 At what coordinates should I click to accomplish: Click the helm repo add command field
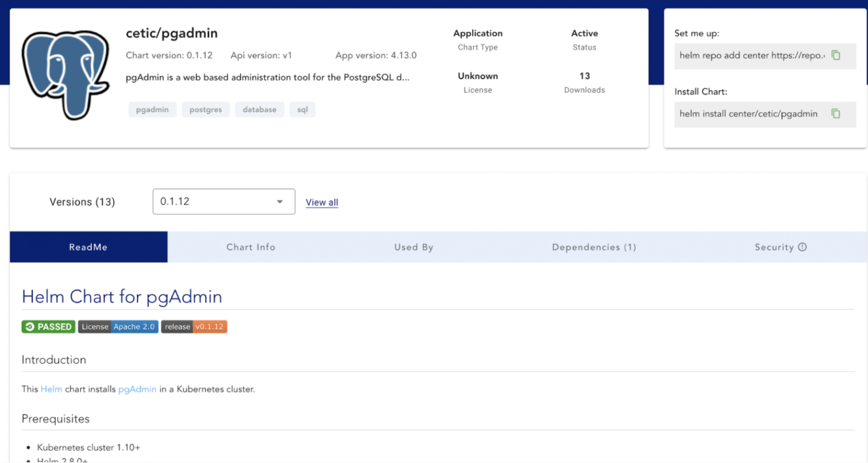tap(765, 55)
